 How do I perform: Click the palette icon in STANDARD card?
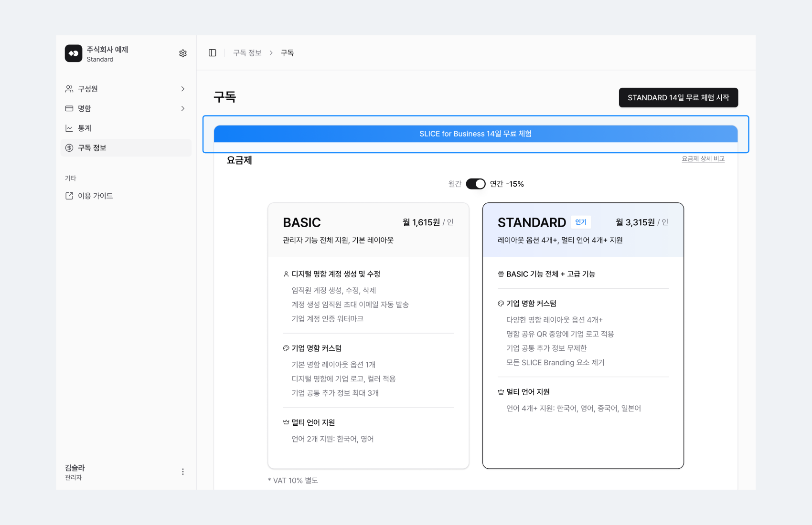tap(501, 304)
